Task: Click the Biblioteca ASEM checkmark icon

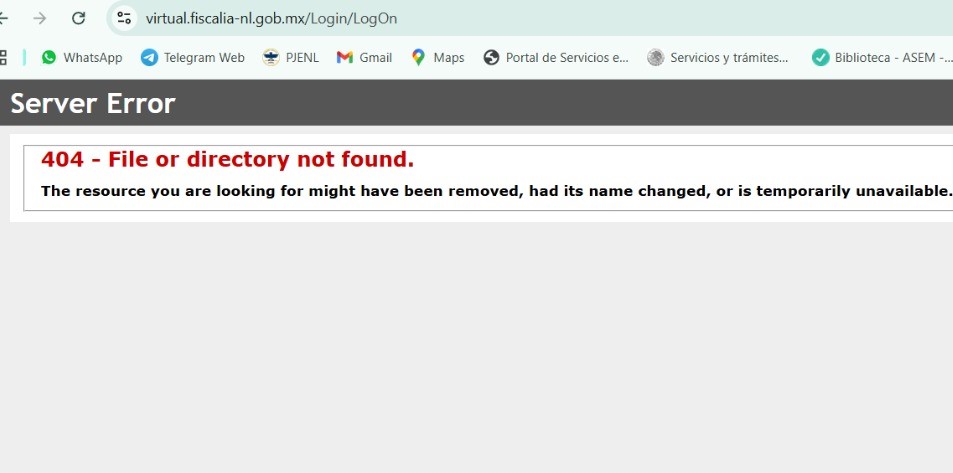Action: coord(821,57)
